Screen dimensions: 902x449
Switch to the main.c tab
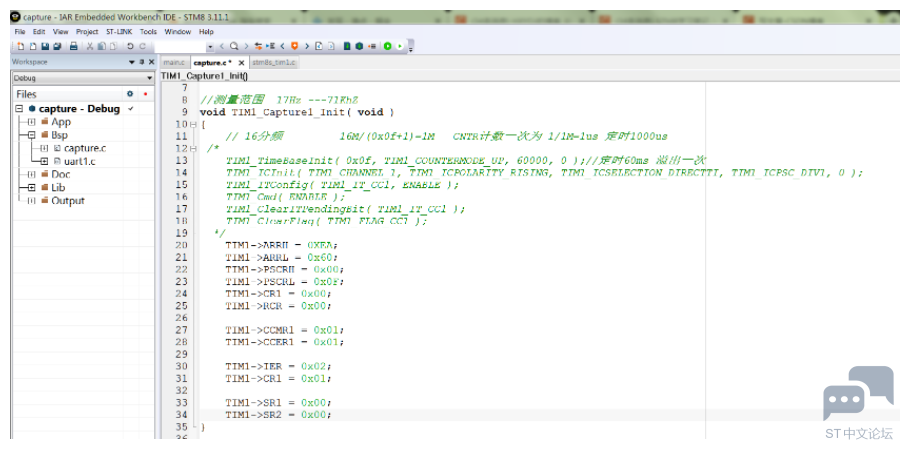[x=174, y=63]
